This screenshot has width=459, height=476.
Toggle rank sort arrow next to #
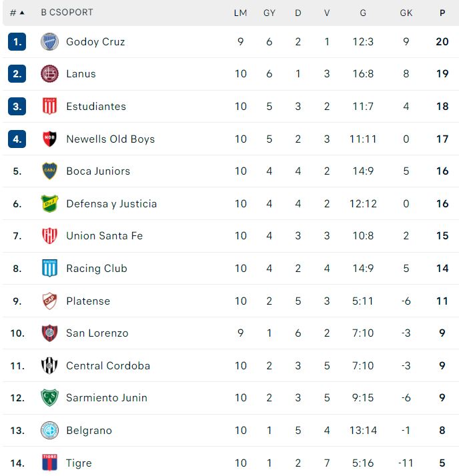point(22,13)
